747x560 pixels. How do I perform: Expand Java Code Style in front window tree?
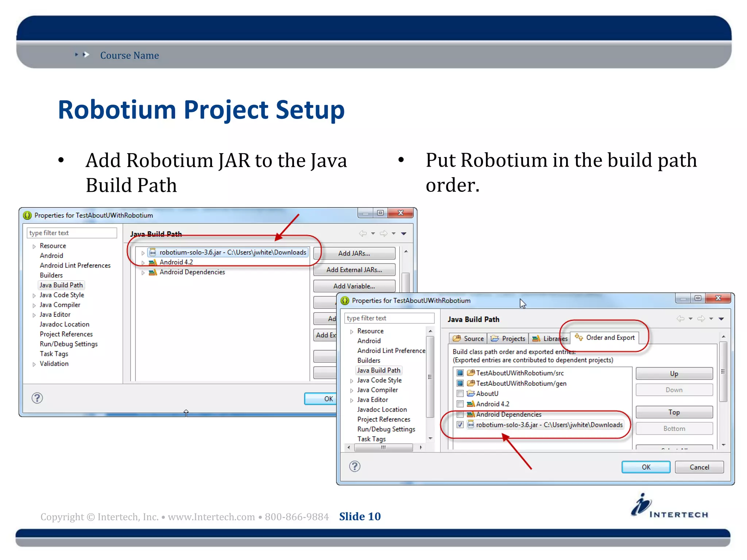tap(352, 381)
